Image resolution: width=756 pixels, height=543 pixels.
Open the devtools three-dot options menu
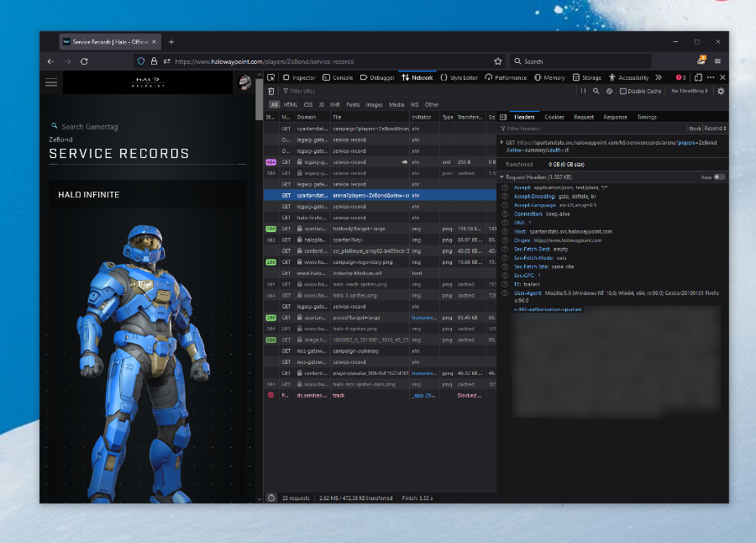coord(711,77)
